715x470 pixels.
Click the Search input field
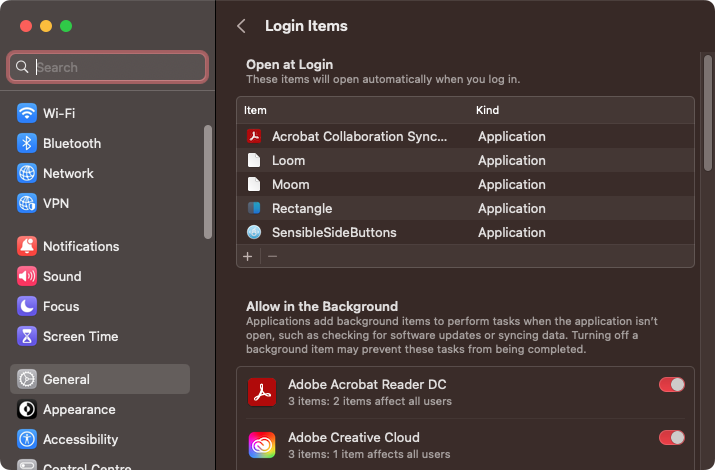pos(108,67)
